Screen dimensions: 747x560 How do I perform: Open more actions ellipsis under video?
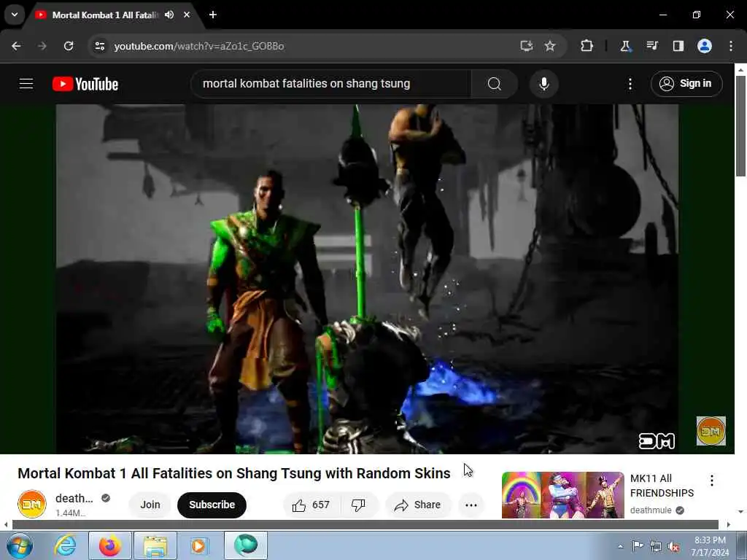471,505
